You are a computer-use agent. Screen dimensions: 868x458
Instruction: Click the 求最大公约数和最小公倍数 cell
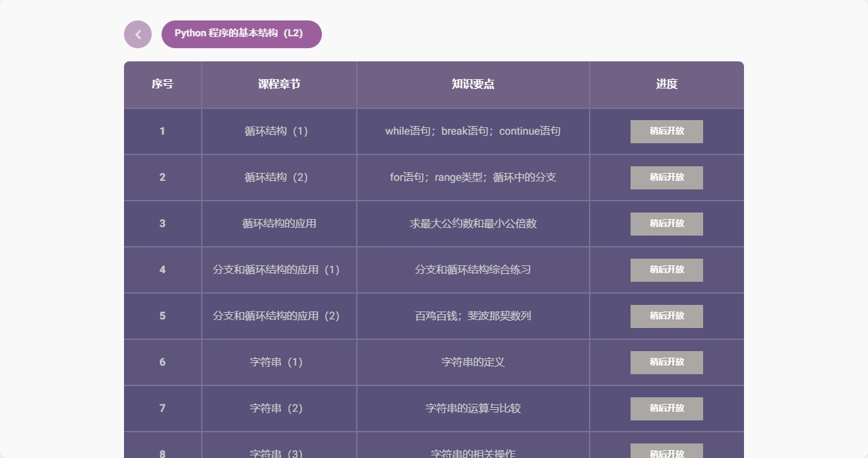[473, 224]
